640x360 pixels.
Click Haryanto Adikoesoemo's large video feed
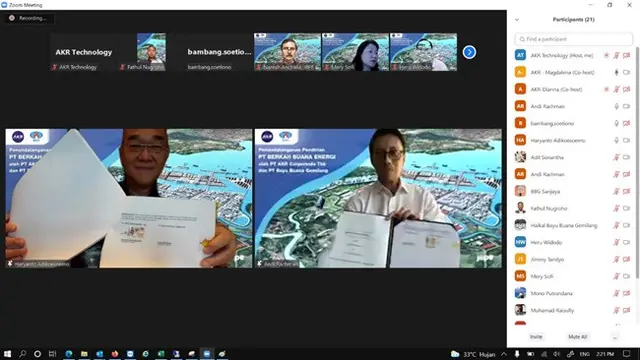click(x=129, y=198)
